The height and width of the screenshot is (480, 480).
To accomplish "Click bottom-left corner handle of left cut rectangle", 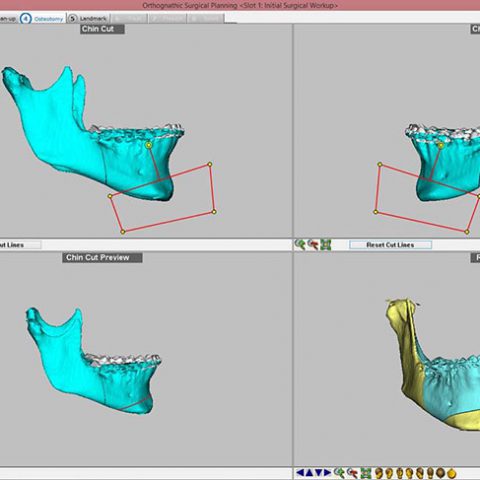I will coord(123,232).
